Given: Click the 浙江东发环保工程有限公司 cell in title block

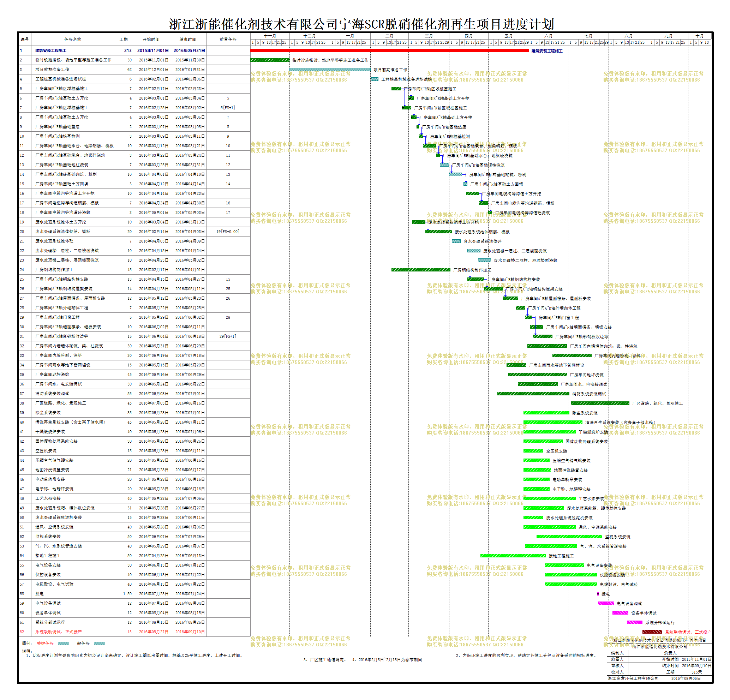Looking at the screenshot, I should [633, 678].
